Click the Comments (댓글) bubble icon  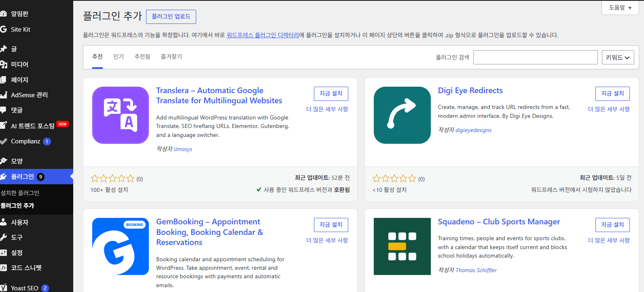coord(4,110)
